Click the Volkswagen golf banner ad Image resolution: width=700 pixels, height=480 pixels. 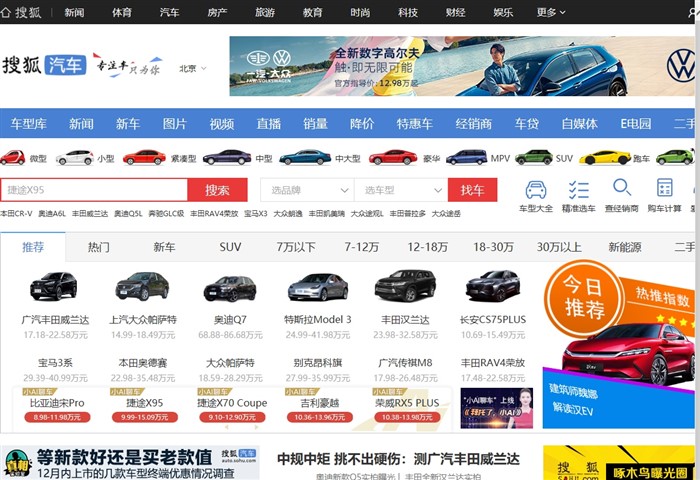462,66
